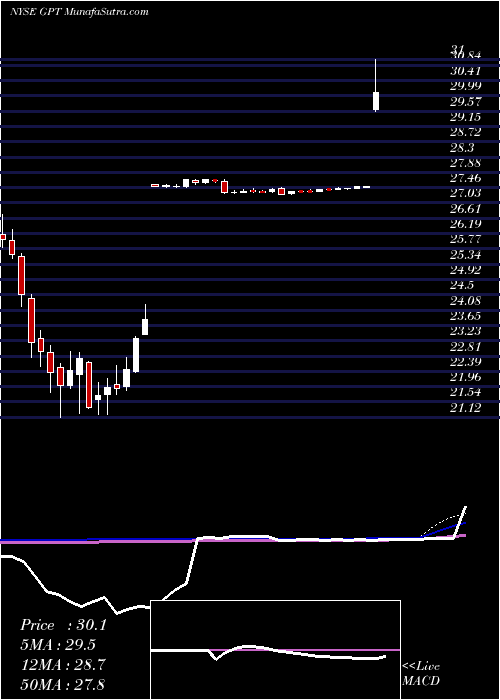This screenshot has width=500, height=700.
Task: Click the 27.88 price axis label
Action: 465,163
